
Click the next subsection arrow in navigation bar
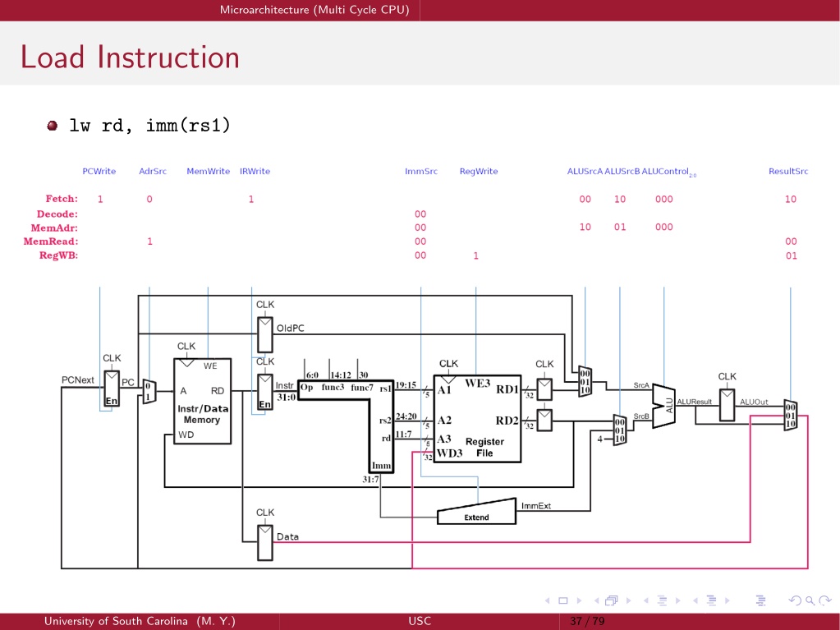pos(677,600)
